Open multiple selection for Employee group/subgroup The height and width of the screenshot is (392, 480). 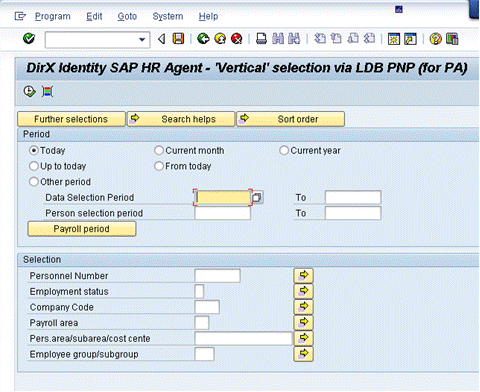303,354
